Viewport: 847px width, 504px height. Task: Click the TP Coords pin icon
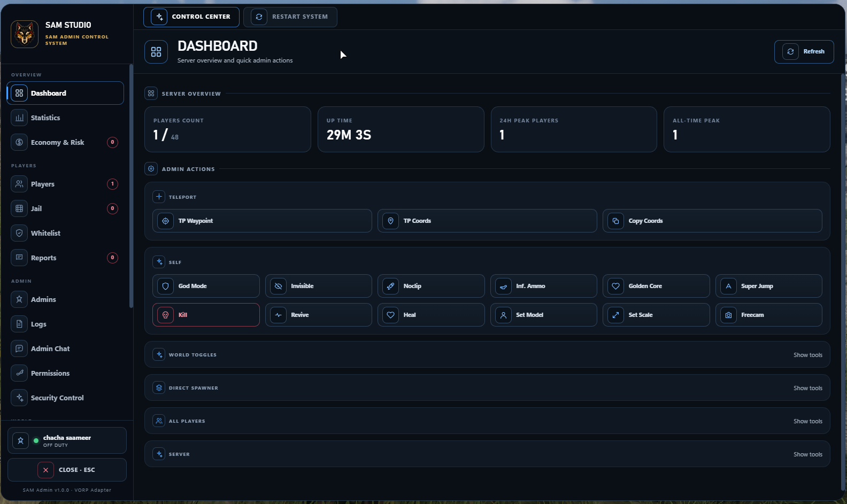(391, 221)
